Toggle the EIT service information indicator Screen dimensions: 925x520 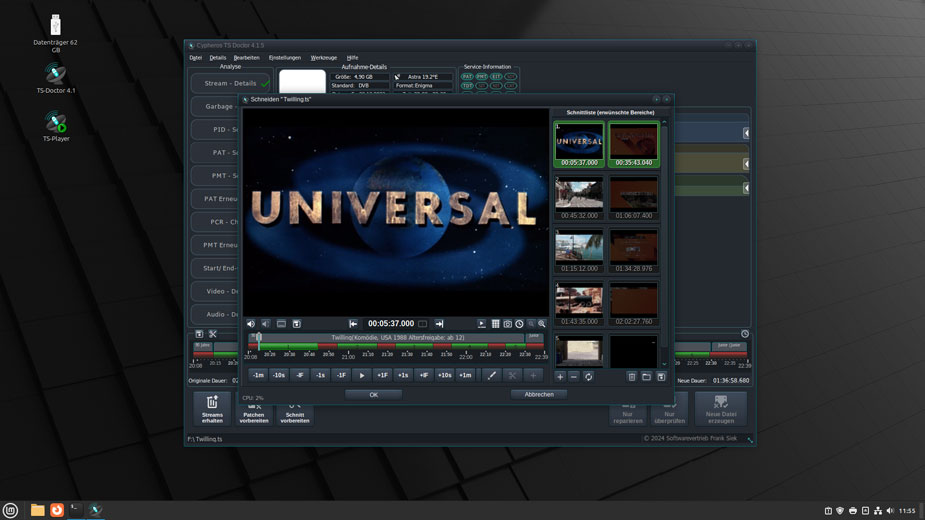coord(496,77)
